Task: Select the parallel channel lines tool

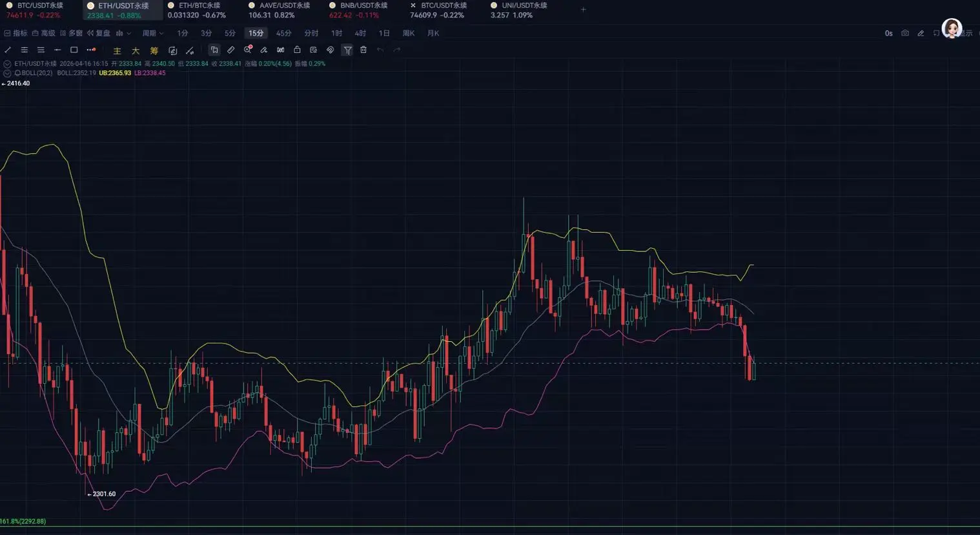Action: pyautogui.click(x=25, y=50)
